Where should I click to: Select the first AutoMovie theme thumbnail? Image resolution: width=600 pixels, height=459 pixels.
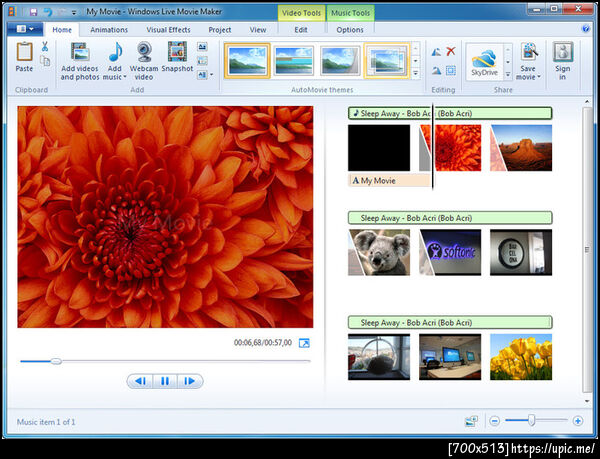click(247, 61)
